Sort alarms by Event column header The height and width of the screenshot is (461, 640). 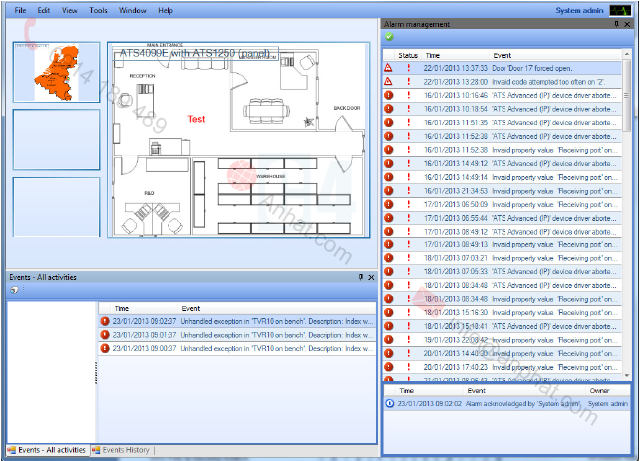[502, 56]
